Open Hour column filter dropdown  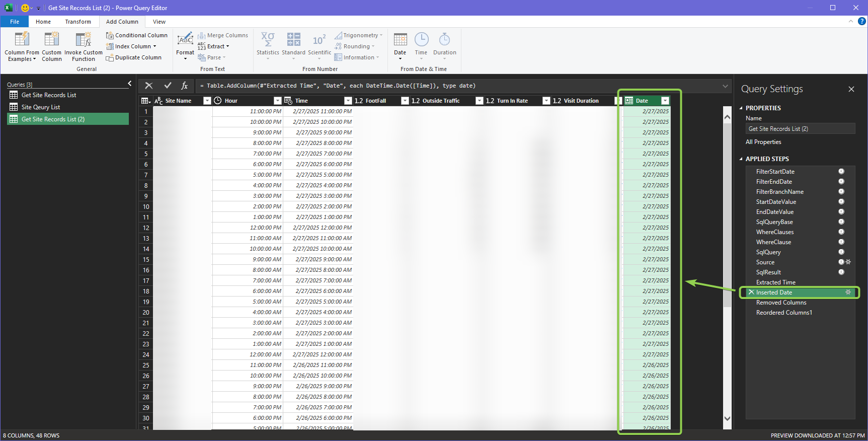coord(277,101)
